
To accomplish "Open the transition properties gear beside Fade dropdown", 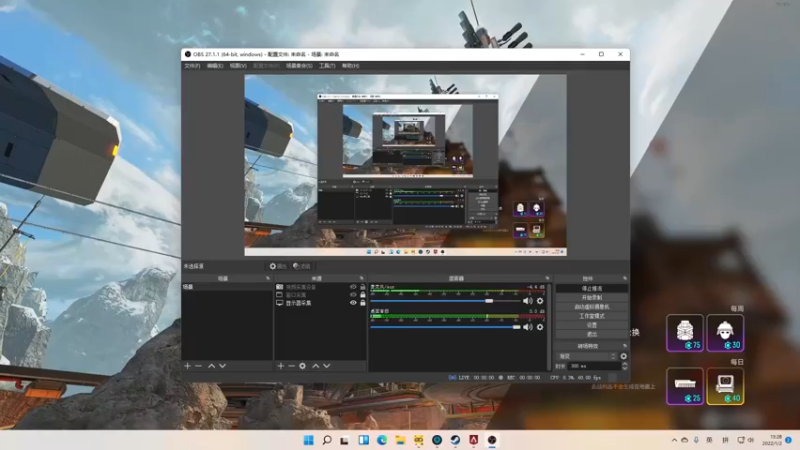I will point(623,356).
